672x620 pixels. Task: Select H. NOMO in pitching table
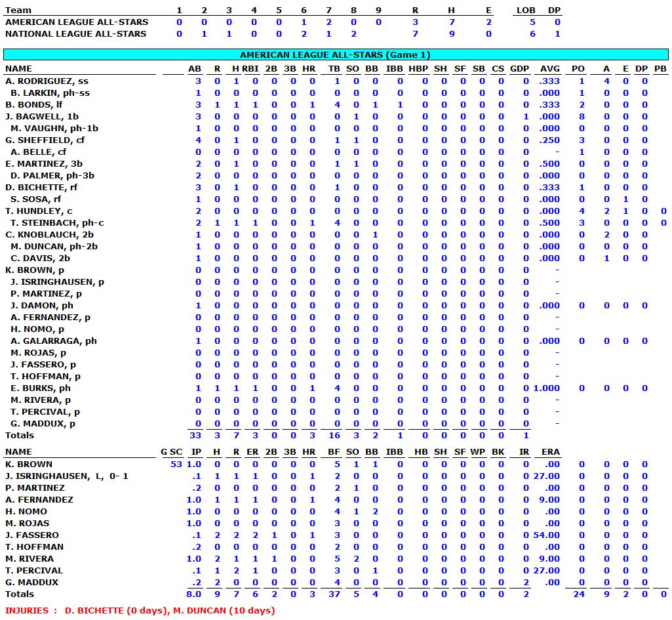(26, 512)
